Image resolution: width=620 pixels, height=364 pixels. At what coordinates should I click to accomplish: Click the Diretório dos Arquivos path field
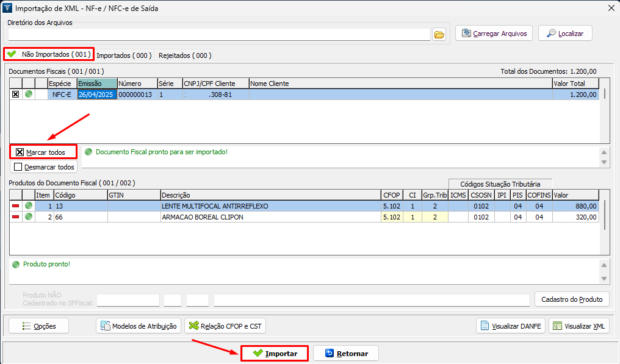pos(220,34)
